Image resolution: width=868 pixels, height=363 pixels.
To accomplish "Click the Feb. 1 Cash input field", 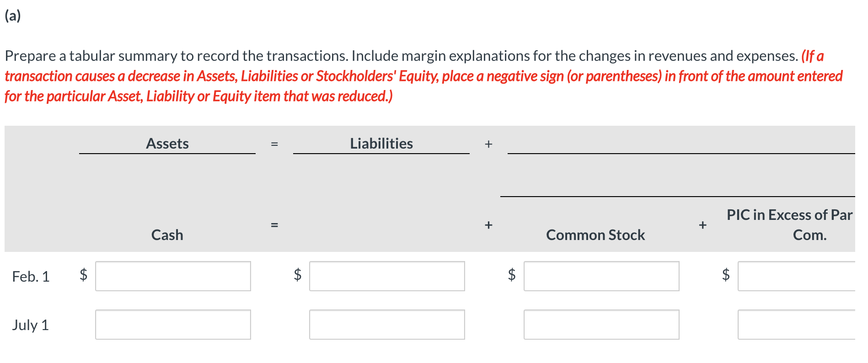I will [173, 276].
